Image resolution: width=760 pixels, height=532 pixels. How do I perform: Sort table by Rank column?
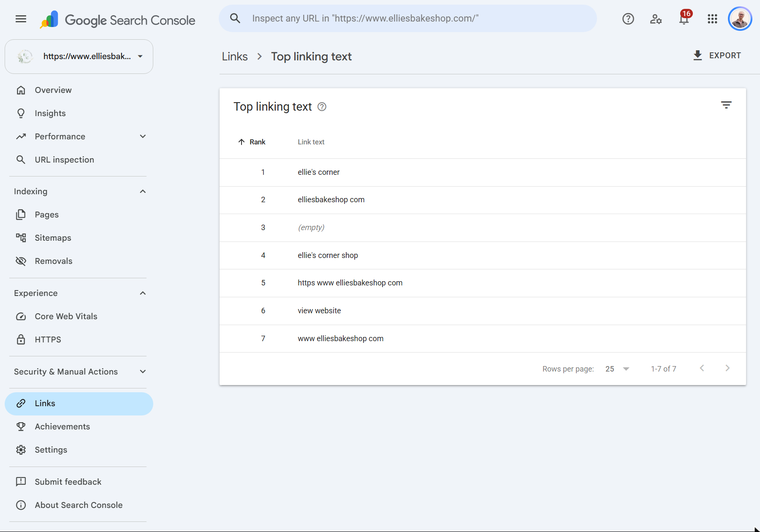pos(252,142)
